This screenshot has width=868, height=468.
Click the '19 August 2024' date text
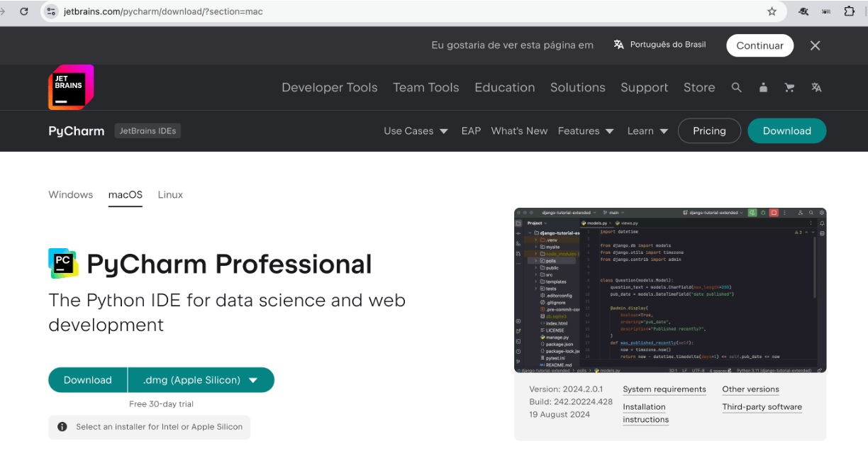560,415
